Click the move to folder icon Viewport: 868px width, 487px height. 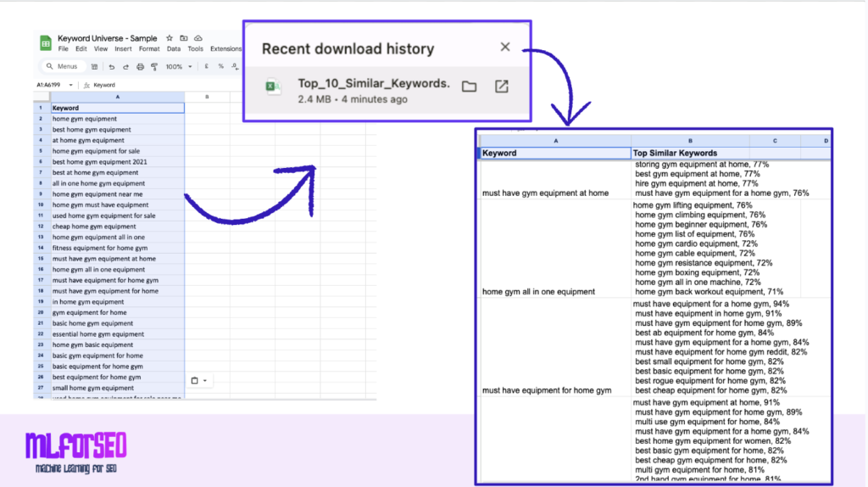(184, 38)
